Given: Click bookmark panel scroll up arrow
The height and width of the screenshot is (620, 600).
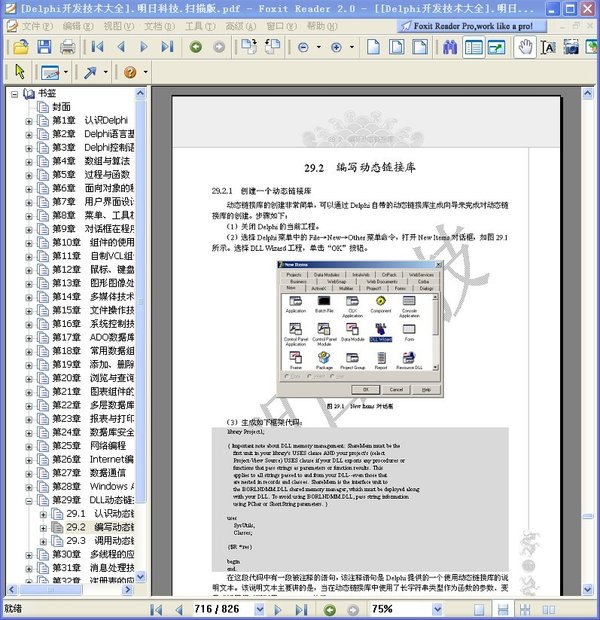Looking at the screenshot, I should pyautogui.click(x=140, y=93).
